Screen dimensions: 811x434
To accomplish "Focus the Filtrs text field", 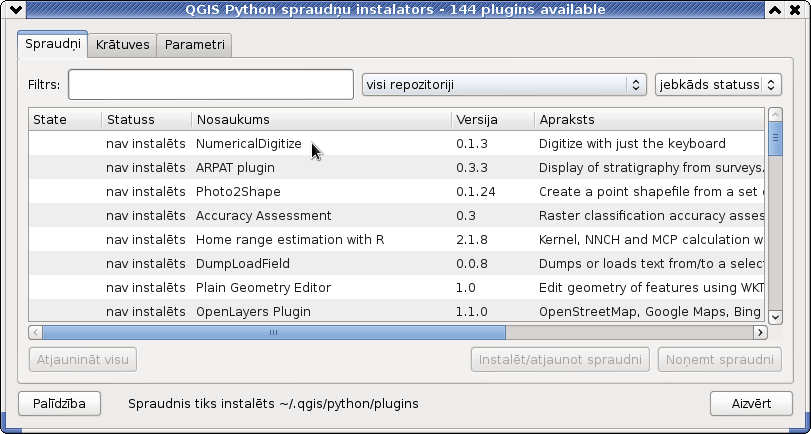I will (x=211, y=84).
